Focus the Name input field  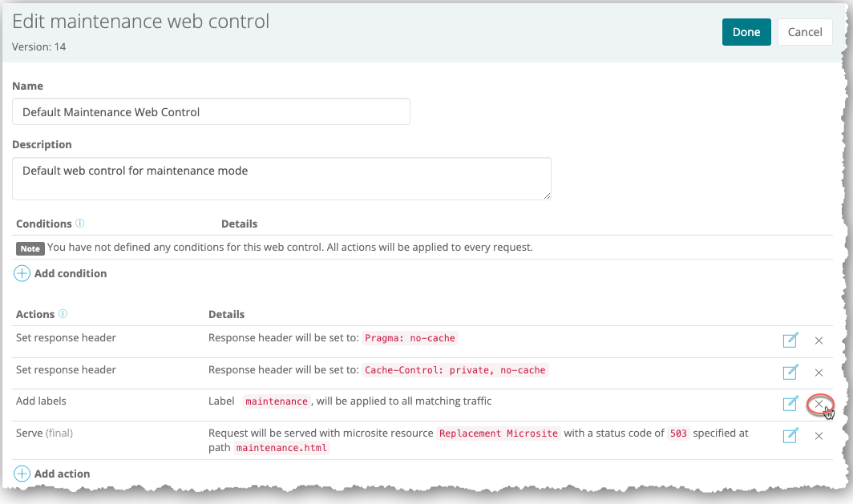211,112
